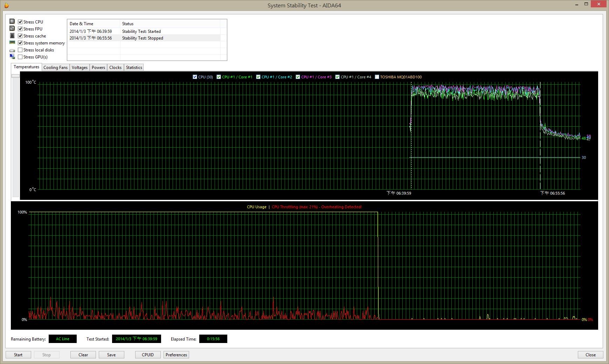609x364 pixels.
Task: Toggle the CPU #1 / Core #2 legend checkbox
Action: (258, 77)
